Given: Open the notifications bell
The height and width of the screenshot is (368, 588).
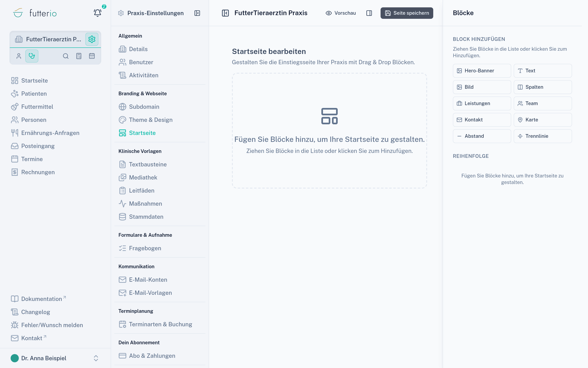Looking at the screenshot, I should 97,13.
